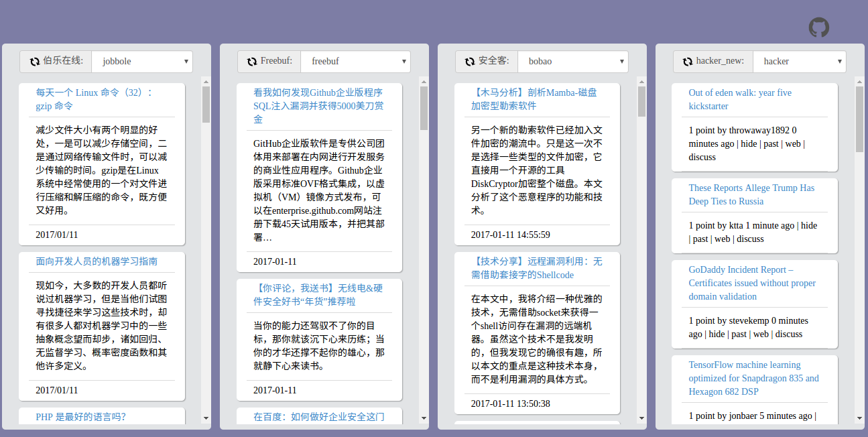Viewport: 868px width, 437px height.
Task: Open the bobao source dropdown
Action: [x=573, y=62]
